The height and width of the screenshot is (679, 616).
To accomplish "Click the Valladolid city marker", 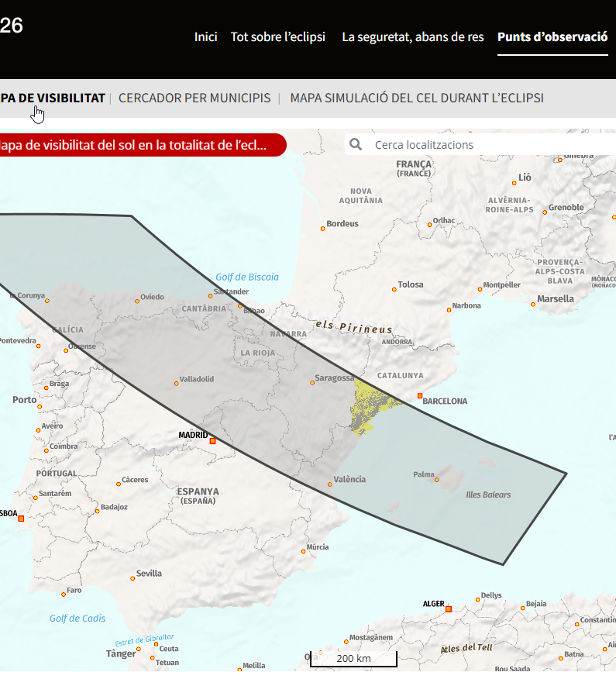I will click(176, 383).
